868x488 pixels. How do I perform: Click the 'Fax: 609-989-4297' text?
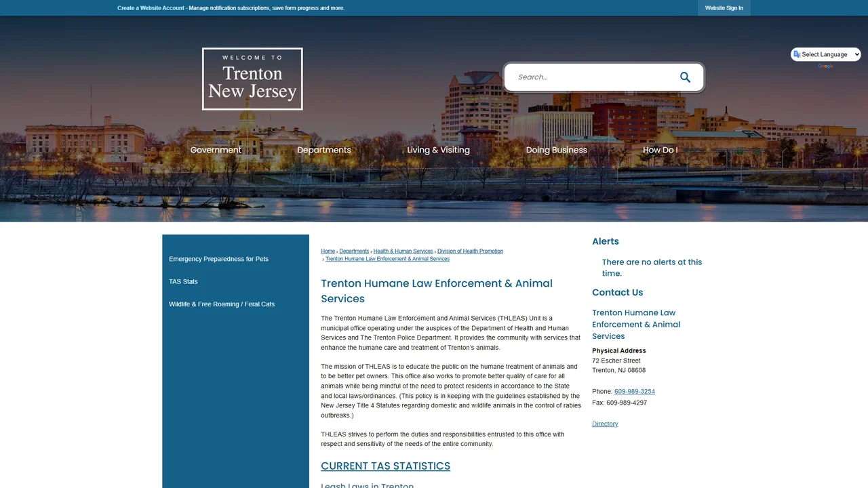[x=619, y=403]
